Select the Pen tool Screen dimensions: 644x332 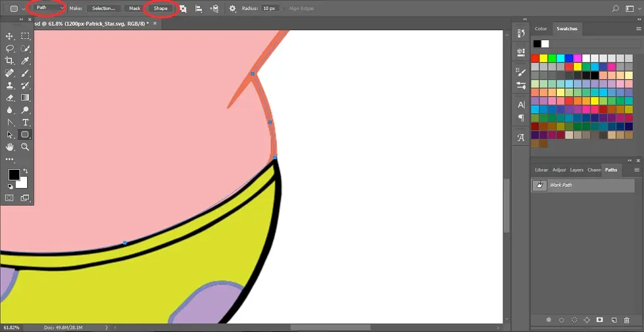(x=10, y=123)
